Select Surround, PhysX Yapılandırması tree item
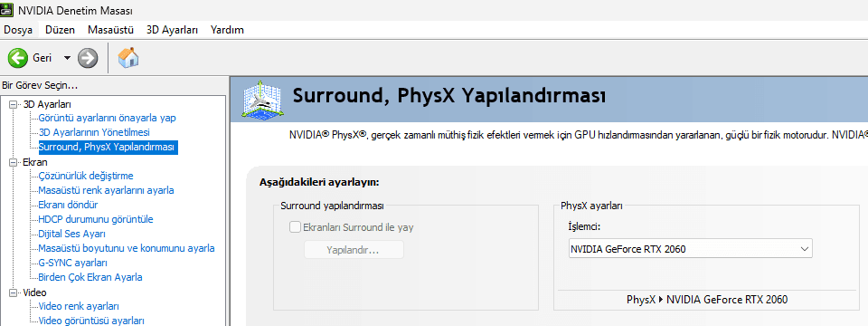This screenshot has height=326, width=868. point(107,147)
